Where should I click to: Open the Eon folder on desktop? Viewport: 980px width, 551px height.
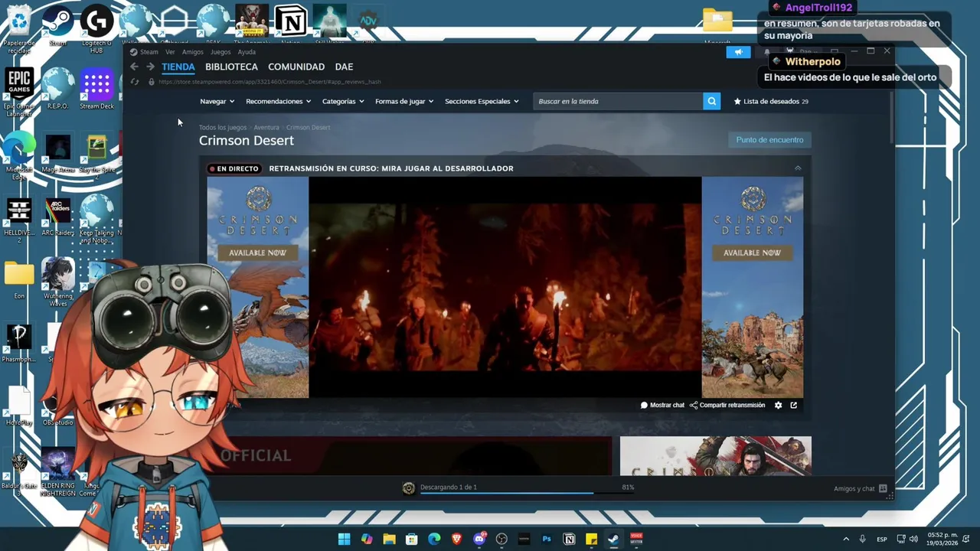point(19,279)
